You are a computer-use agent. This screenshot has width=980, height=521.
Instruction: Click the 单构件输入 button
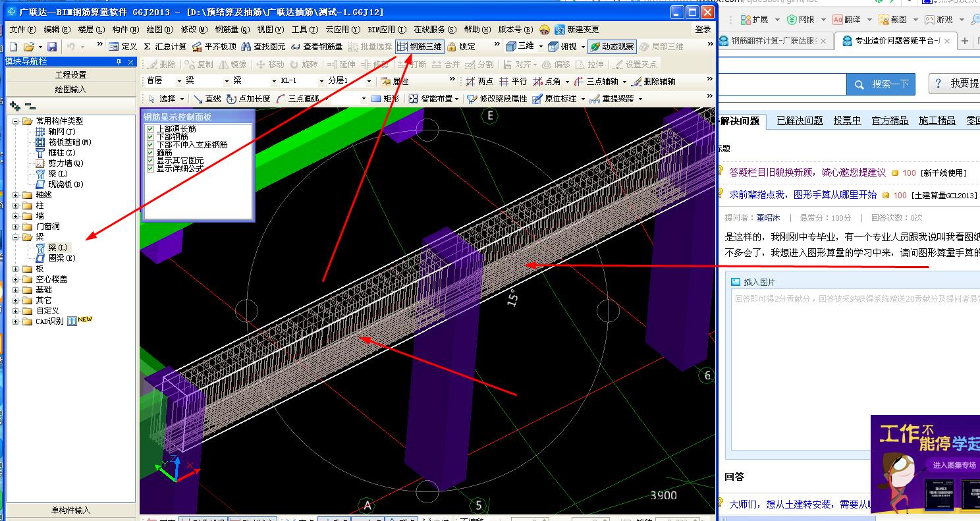point(71,510)
